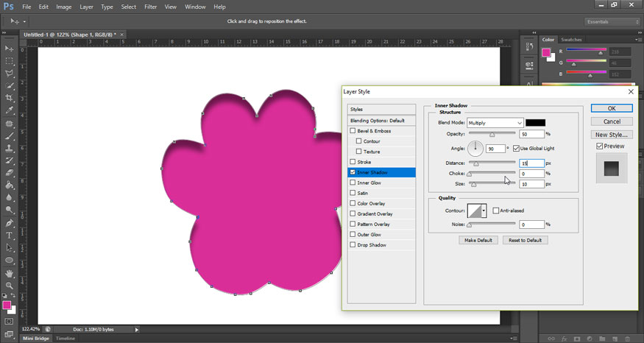The image size is (644, 343).
Task: Open the Essentials workspace dropdown
Action: 612,22
